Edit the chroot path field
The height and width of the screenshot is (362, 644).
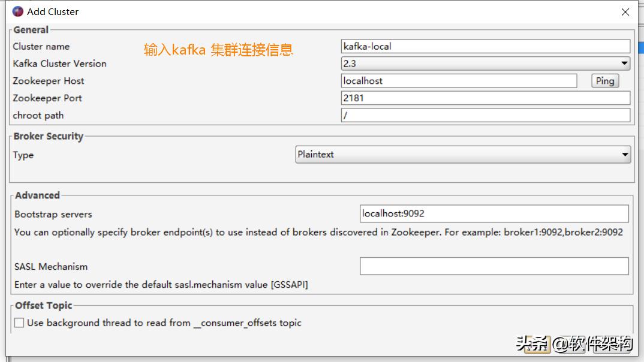click(x=486, y=115)
